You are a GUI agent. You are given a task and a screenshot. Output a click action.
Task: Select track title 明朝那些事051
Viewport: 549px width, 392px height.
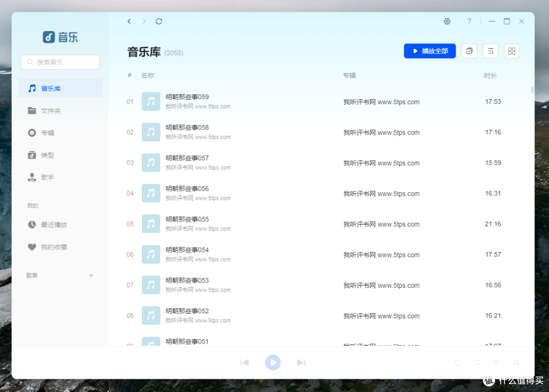pos(187,342)
